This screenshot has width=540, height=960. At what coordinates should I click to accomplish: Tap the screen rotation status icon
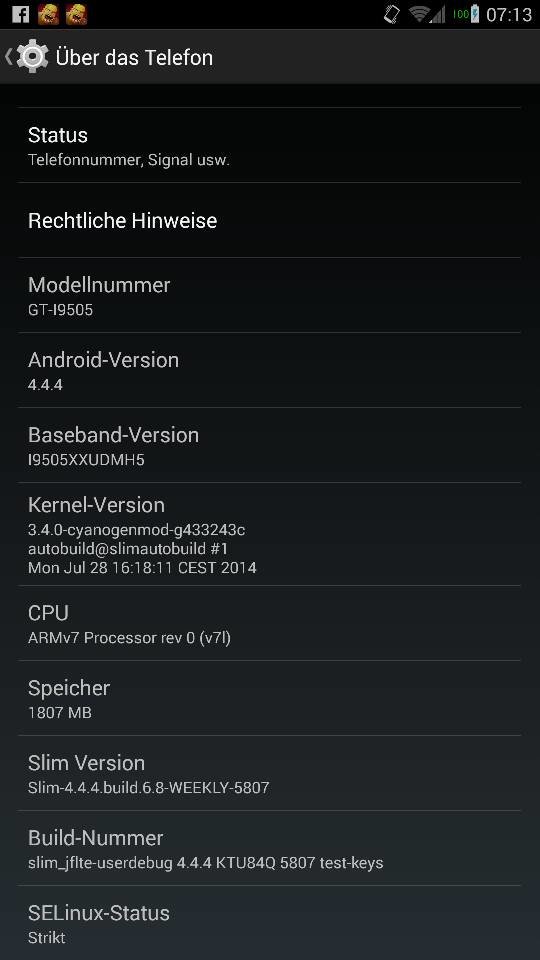click(392, 14)
